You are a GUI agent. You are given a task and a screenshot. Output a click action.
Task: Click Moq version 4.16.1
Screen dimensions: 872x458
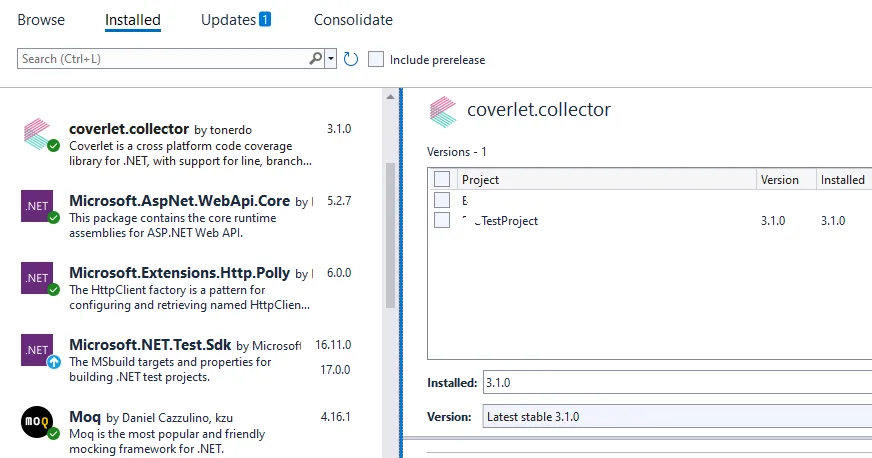[335, 417]
